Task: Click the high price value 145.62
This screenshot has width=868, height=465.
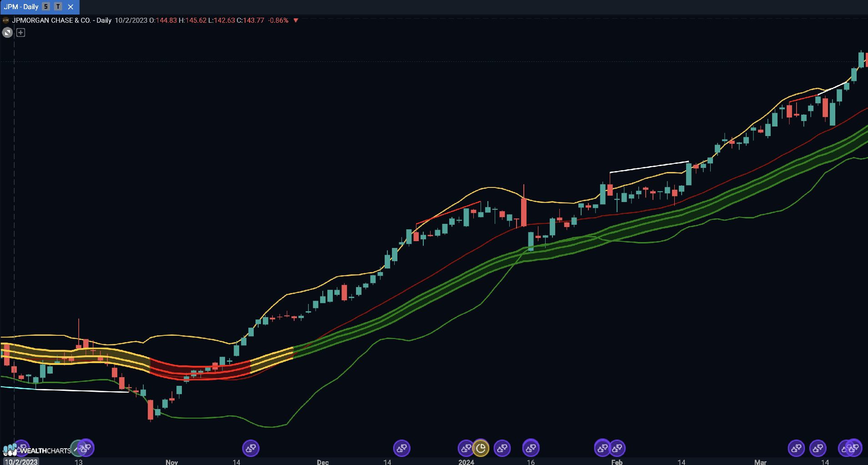Action: click(x=196, y=20)
